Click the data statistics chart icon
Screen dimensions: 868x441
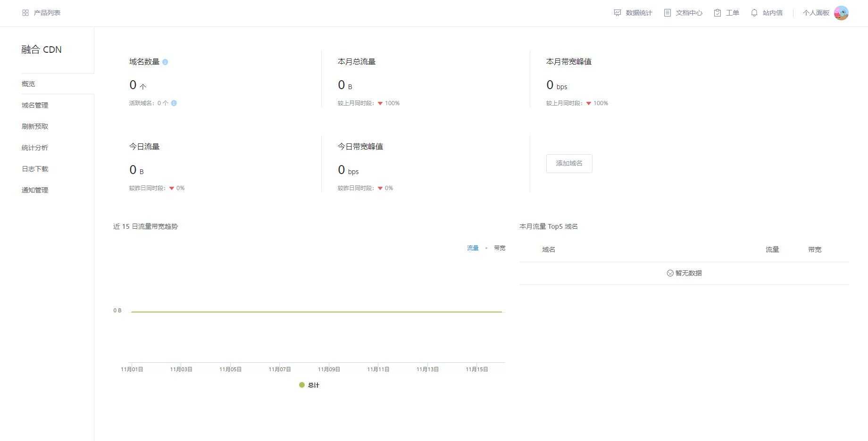click(x=618, y=13)
